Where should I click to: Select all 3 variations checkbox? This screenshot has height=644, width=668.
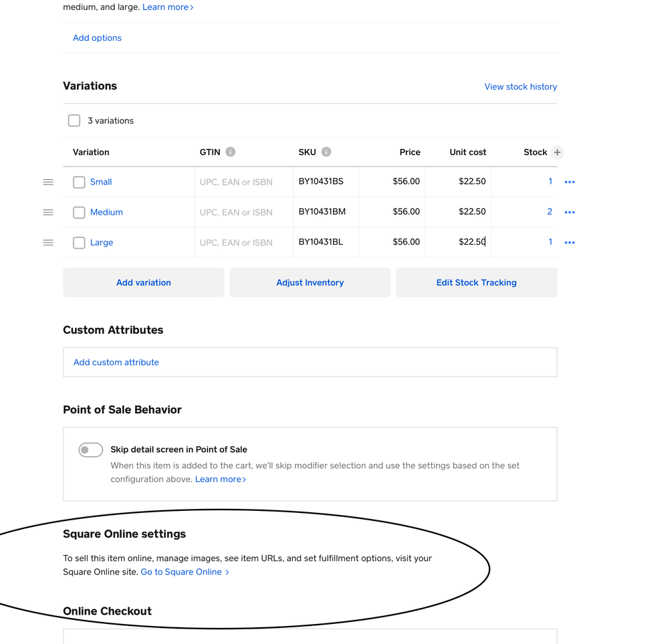click(x=74, y=120)
